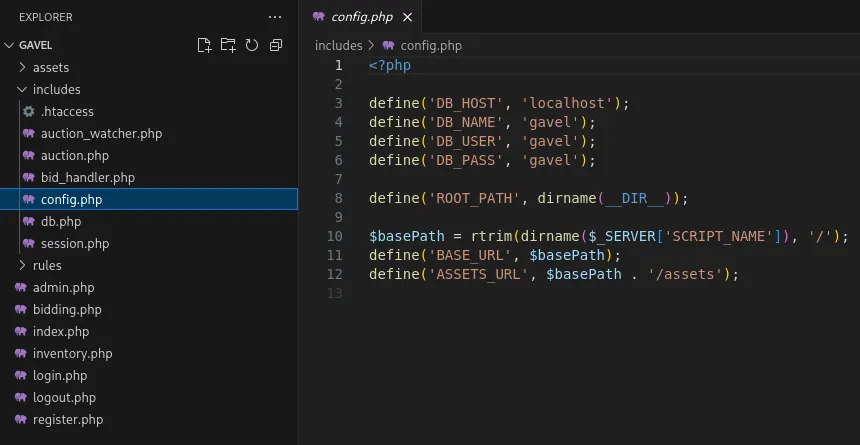Click the includes breadcrumb segment
Viewport: 860px width, 445px height.
coord(338,45)
